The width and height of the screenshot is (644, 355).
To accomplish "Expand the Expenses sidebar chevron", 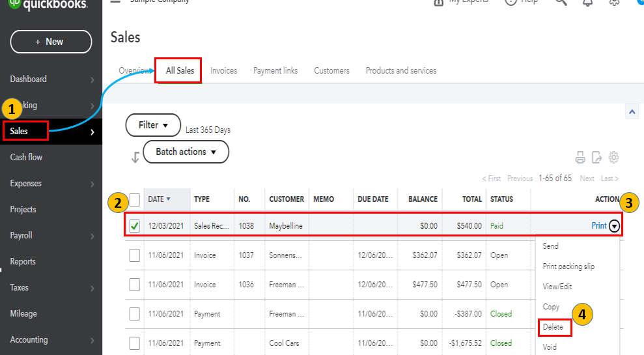I will pyautogui.click(x=92, y=184).
